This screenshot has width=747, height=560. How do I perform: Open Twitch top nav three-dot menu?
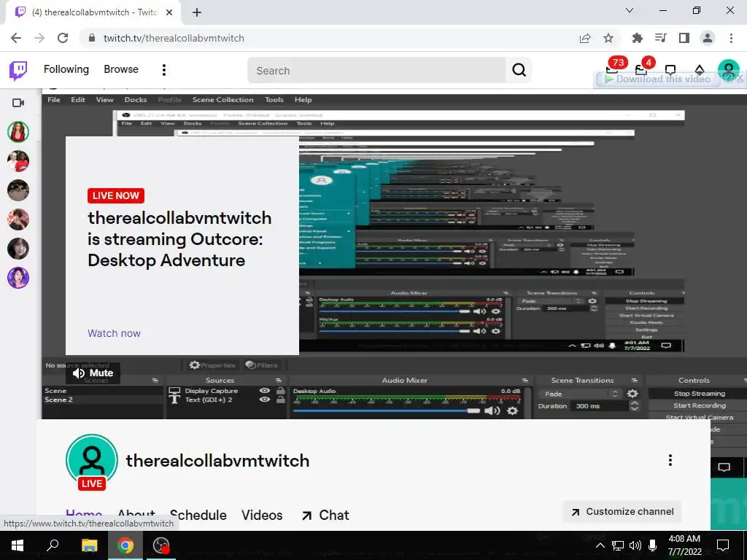(164, 70)
